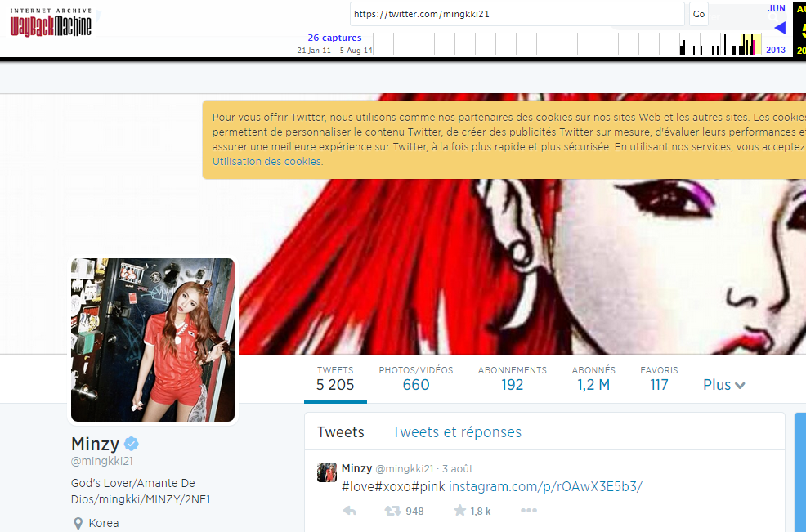Click the Wayback URL input field
The width and height of the screenshot is (806, 532).
[x=517, y=14]
